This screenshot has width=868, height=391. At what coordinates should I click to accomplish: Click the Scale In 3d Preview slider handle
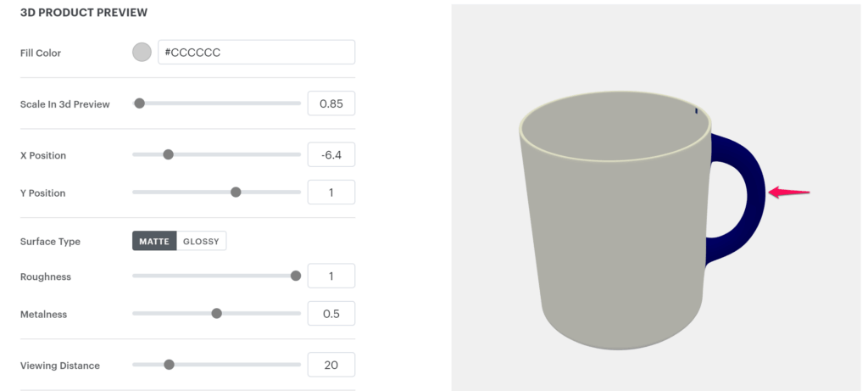tap(140, 103)
